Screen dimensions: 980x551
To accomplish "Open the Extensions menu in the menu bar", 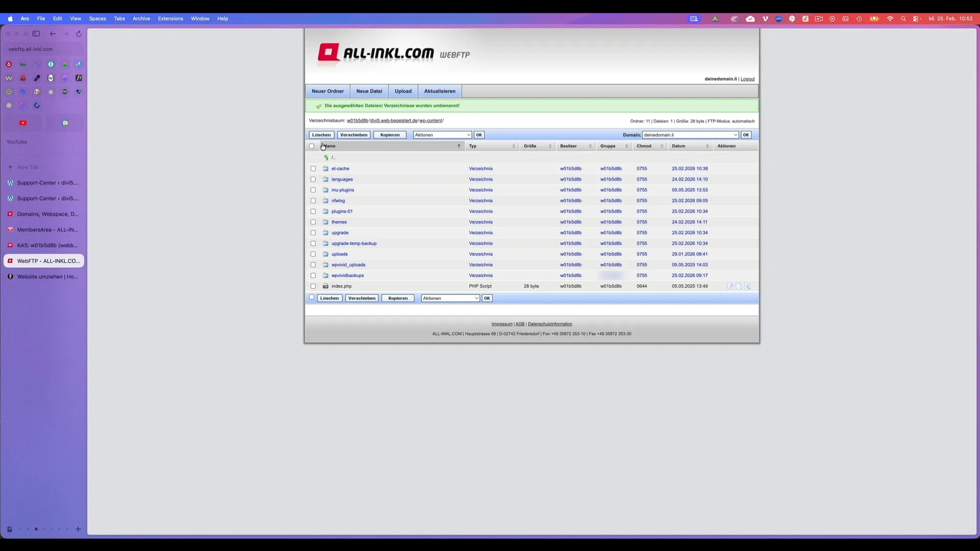I will pyautogui.click(x=171, y=18).
